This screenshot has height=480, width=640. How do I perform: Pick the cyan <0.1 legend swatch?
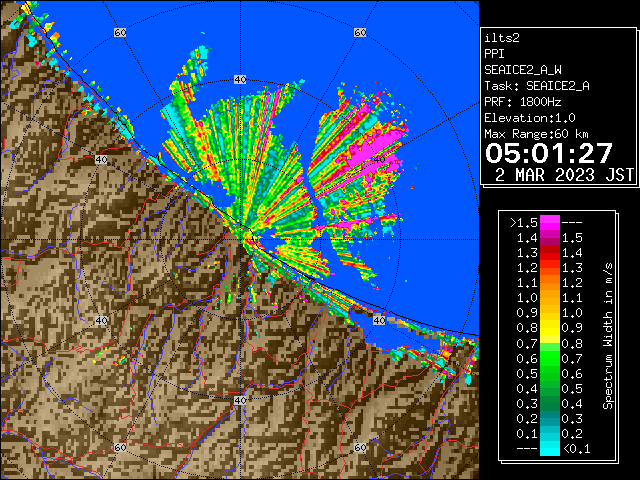[550, 448]
